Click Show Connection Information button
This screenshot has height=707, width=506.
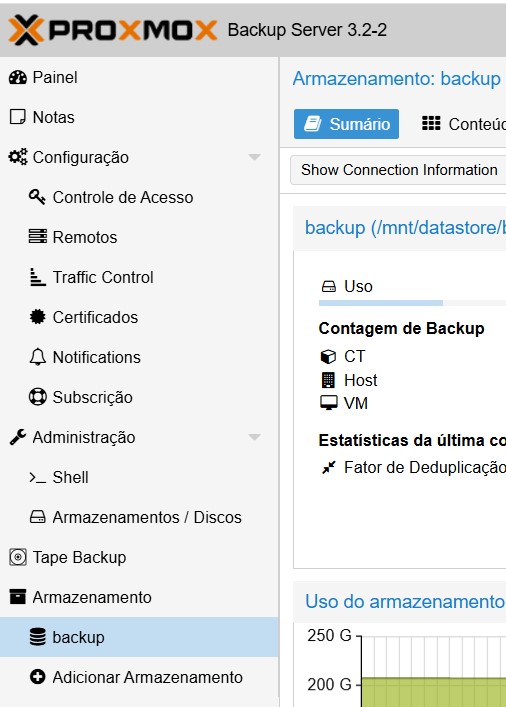[399, 170]
